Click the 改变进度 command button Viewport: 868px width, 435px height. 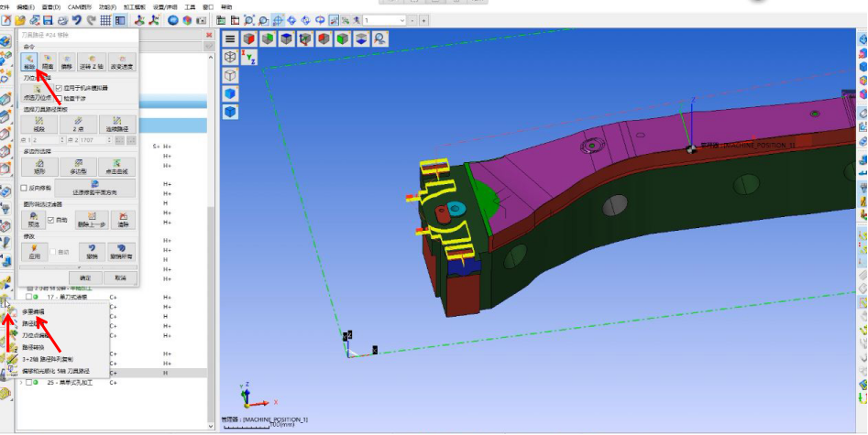tap(122, 61)
